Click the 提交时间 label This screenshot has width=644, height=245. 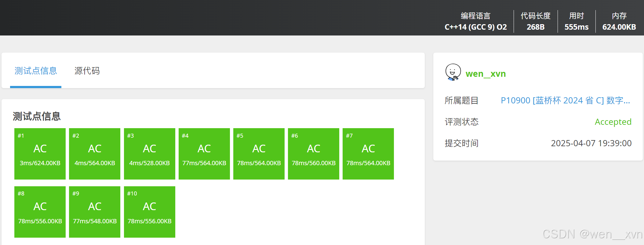pos(461,143)
